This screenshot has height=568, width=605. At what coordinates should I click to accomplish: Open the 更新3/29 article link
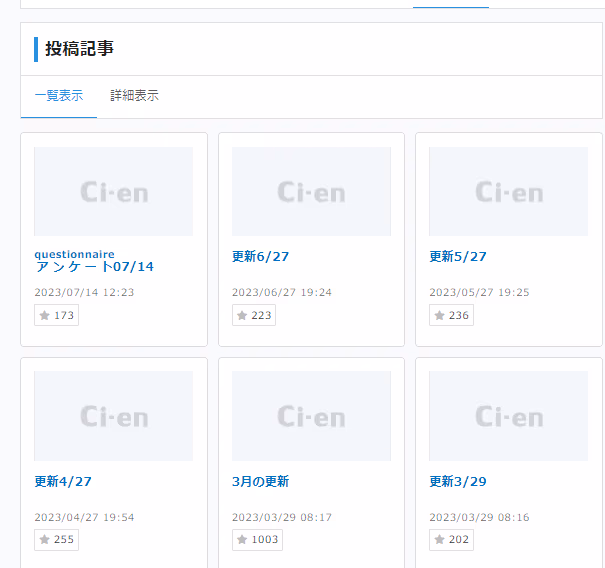click(458, 482)
